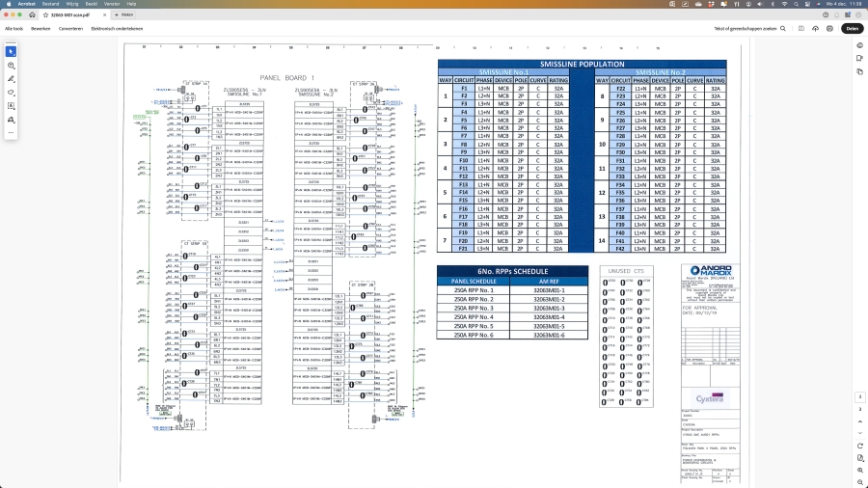Print the document with printer icon
The image size is (868, 488).
(x=829, y=29)
